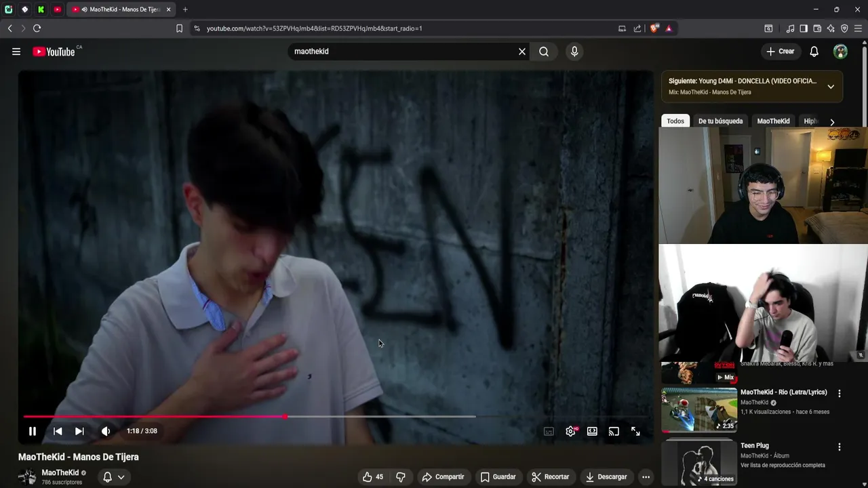Image resolution: width=868 pixels, height=488 pixels.
Task: Open options for Rio (Letra/Lyrics) video
Action: click(x=840, y=394)
